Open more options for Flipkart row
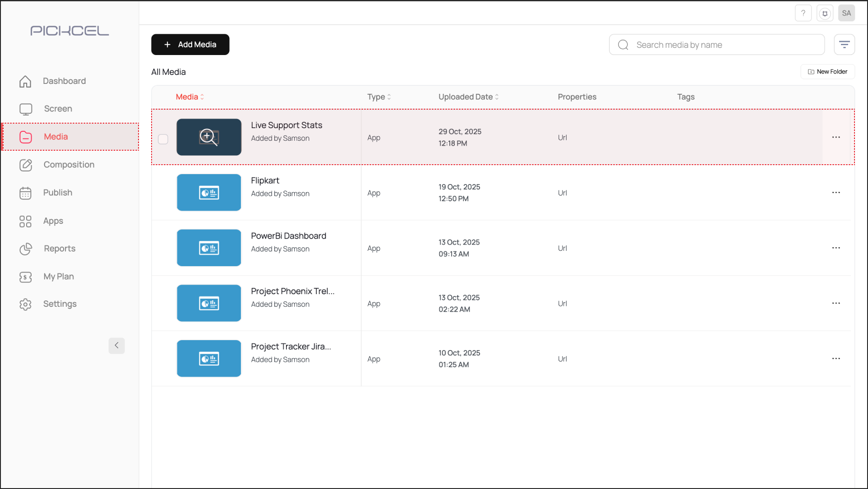The height and width of the screenshot is (489, 868). [x=836, y=193]
